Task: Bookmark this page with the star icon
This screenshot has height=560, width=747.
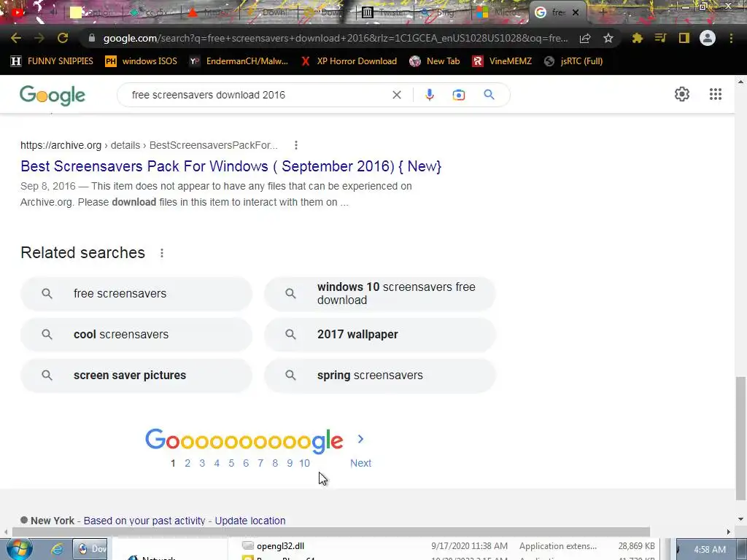Action: (608, 38)
